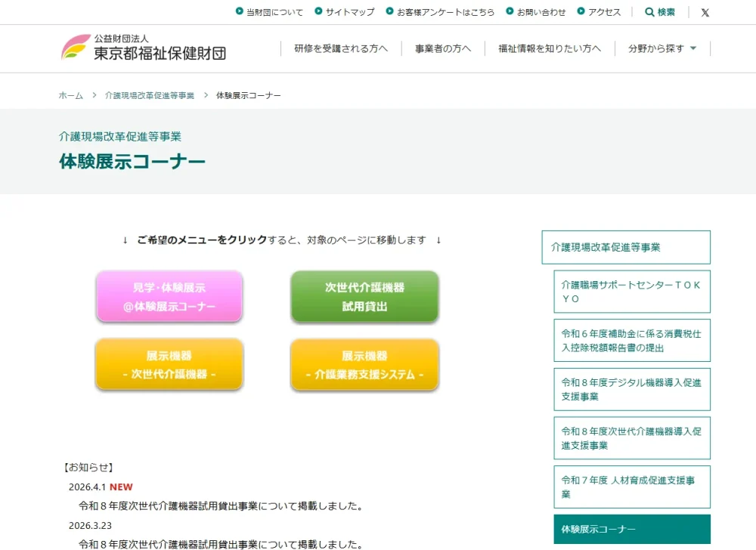Click 介護現場改革促進等事業 subtitle above title

point(120,137)
